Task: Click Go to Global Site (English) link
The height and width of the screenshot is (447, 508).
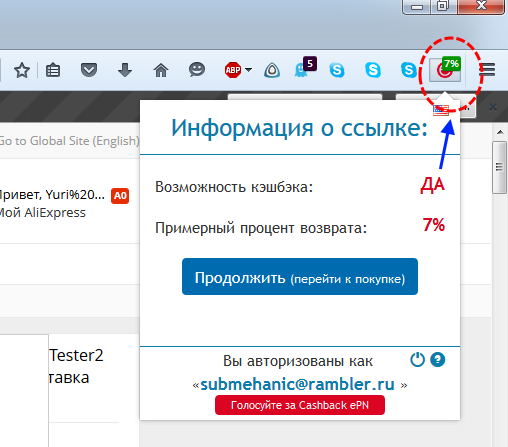Action: click(69, 141)
